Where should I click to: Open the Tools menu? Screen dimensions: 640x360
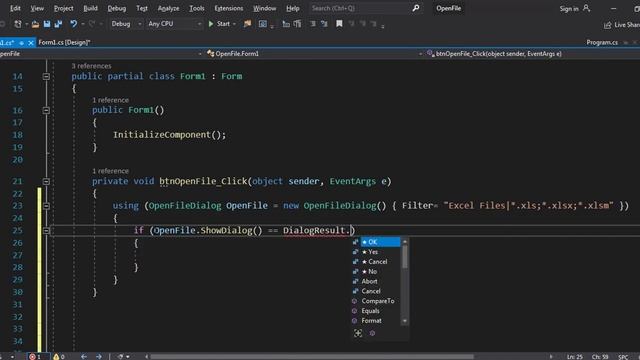tap(197, 8)
